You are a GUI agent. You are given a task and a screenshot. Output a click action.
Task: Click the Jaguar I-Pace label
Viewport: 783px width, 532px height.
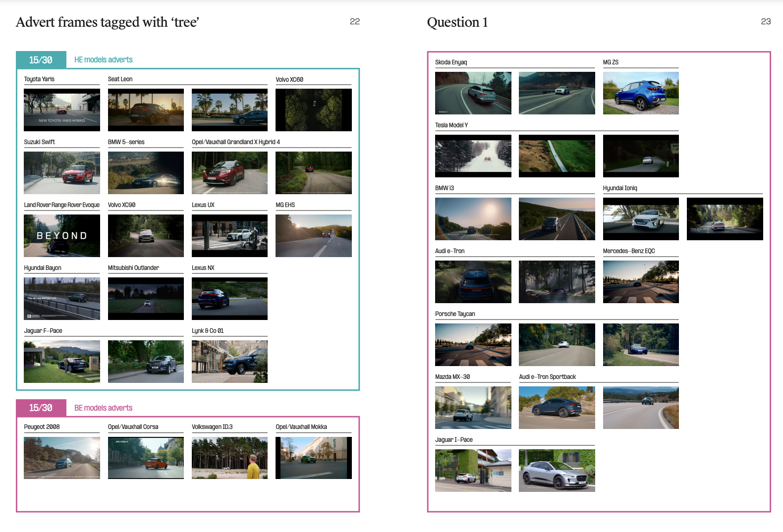[x=454, y=440]
